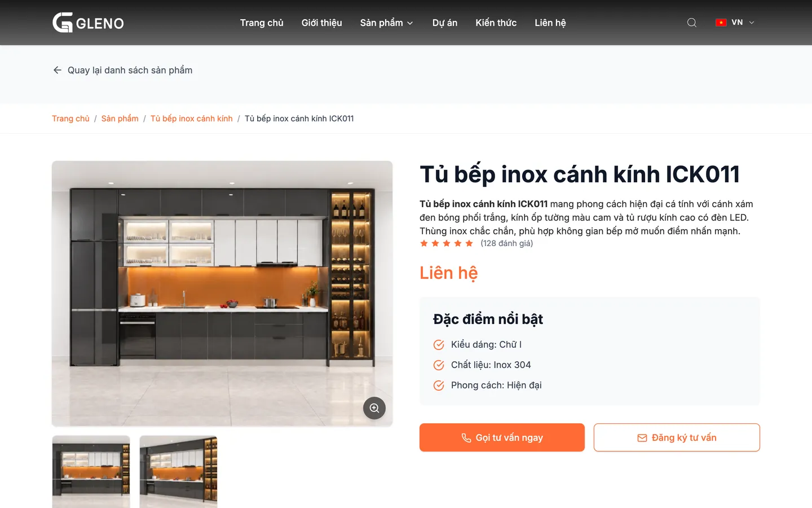Click the Chất liệu: Inox 304 text
Screen dimensions: 812x508
[x=491, y=365]
